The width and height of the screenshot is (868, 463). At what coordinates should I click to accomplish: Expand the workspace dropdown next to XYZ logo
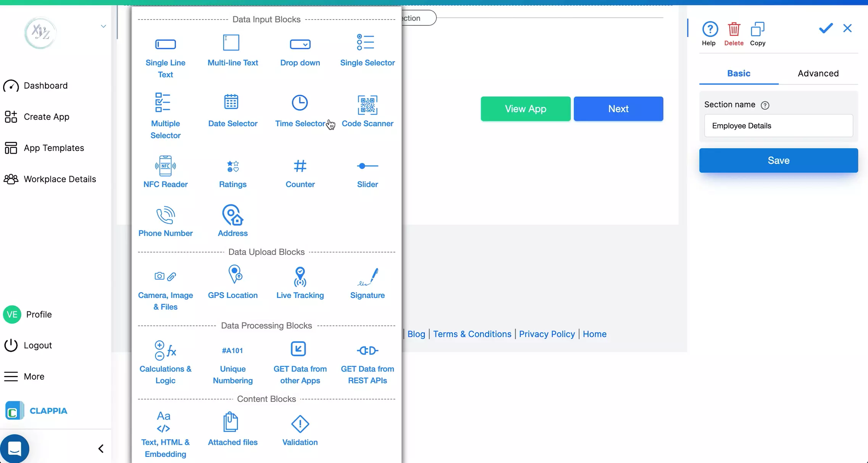(103, 26)
